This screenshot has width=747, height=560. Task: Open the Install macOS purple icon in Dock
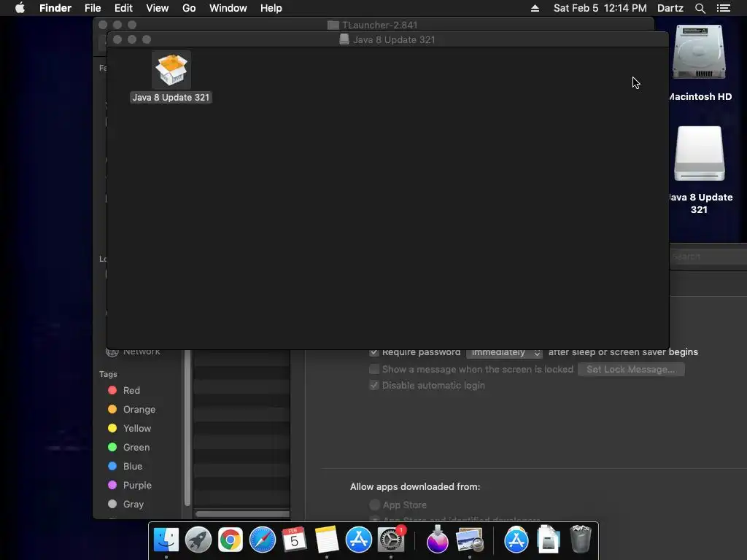click(x=438, y=540)
